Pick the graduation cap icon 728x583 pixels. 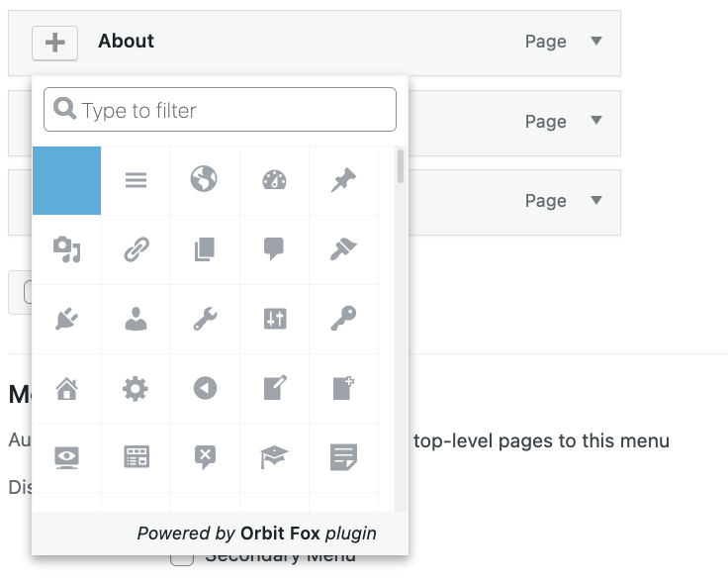click(x=274, y=457)
